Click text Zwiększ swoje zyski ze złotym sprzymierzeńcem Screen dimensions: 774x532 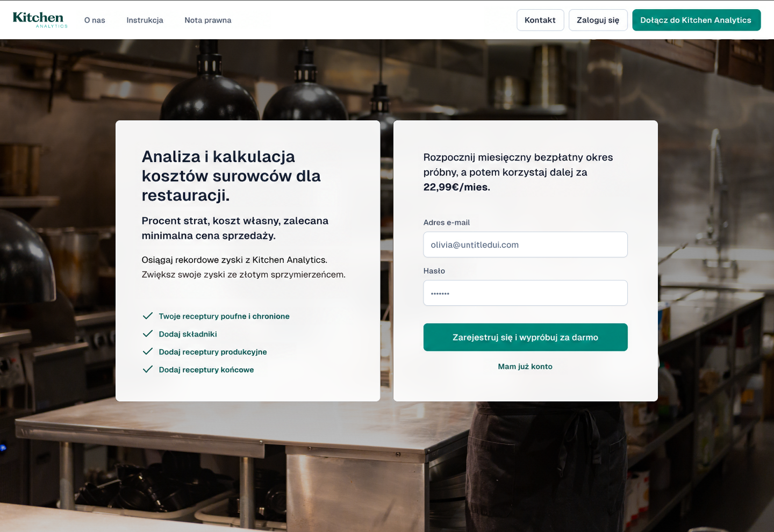(x=243, y=275)
